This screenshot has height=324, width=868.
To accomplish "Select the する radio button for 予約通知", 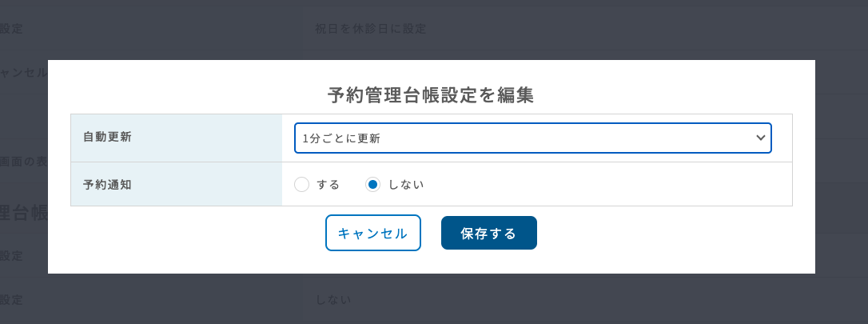I will click(301, 185).
